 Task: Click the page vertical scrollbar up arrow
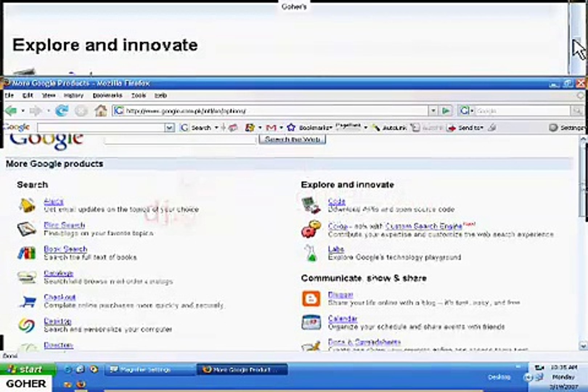coord(583,140)
